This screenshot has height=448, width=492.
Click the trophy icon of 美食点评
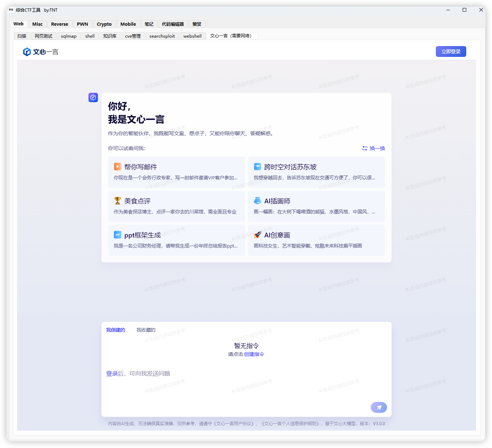tap(117, 200)
